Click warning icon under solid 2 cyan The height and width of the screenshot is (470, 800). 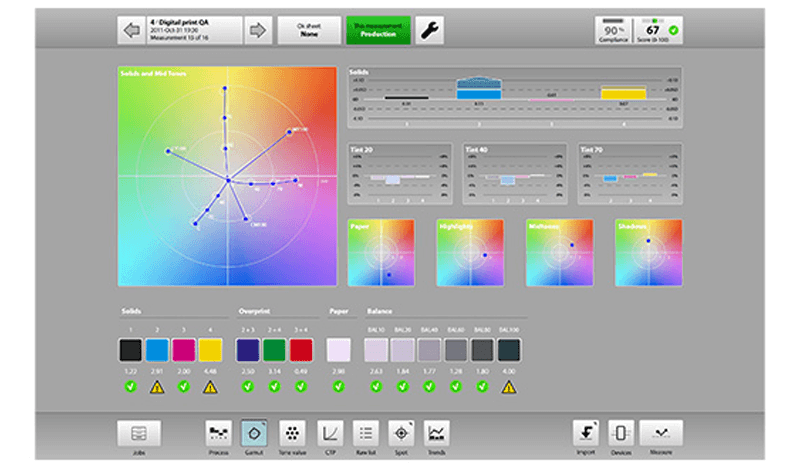tap(157, 387)
